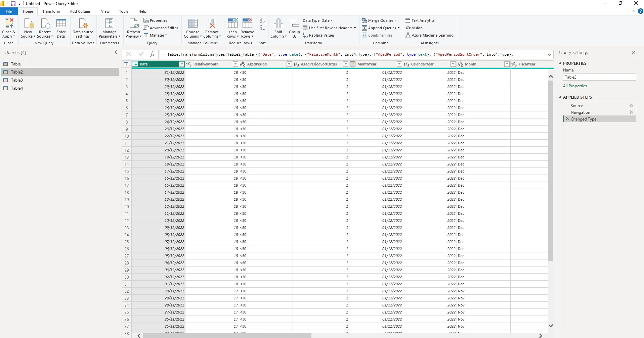Select the Table4 query
Image resolution: width=644 pixels, height=338 pixels.
coord(60,88)
